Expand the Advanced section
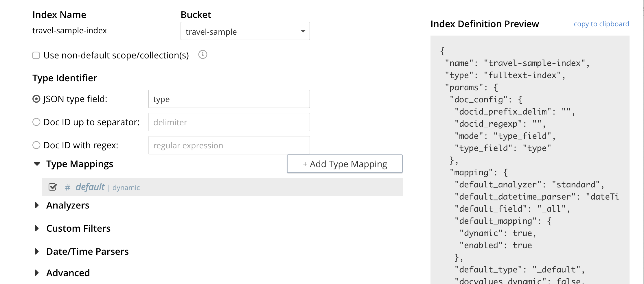Viewport: 644px width, 284px height. point(37,273)
